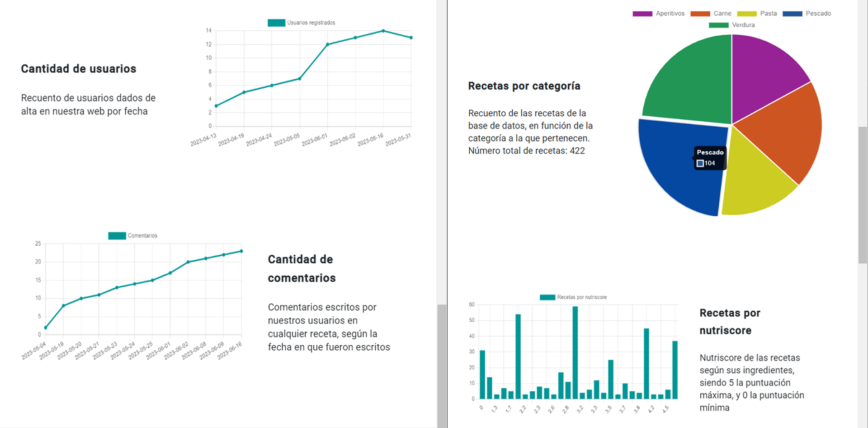This screenshot has height=428, width=868.
Task: Hide the Pasta category in pie legend
Action: (x=747, y=14)
